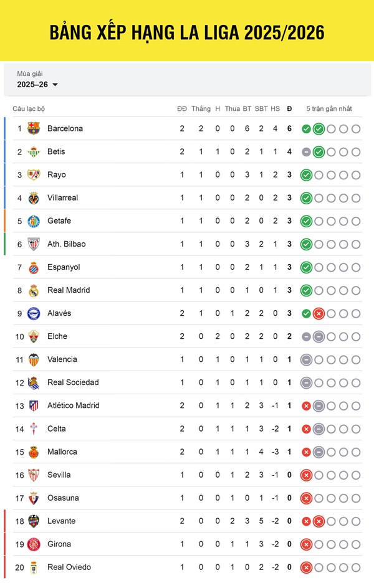The height and width of the screenshot is (588, 374).
Task: Click the Barcelona club crest icon
Action: click(x=34, y=129)
